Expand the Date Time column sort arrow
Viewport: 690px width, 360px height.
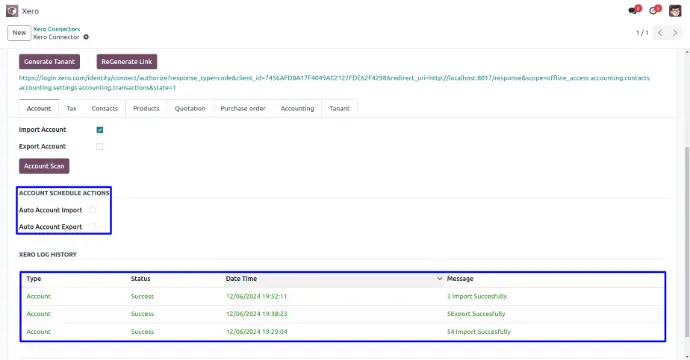[439, 279]
